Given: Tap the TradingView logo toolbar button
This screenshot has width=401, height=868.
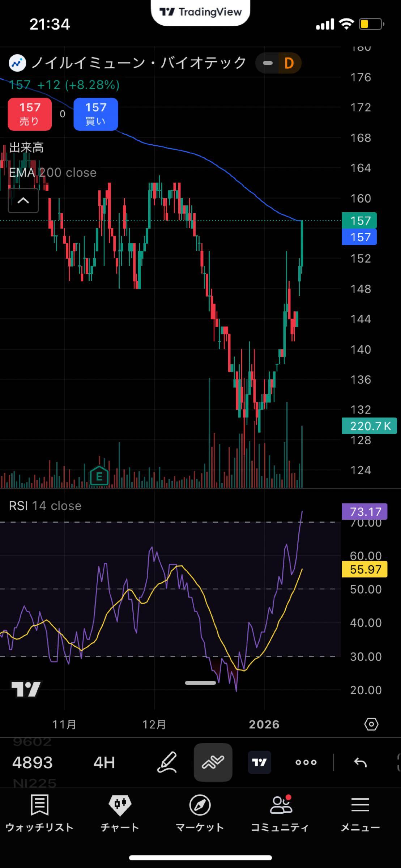Looking at the screenshot, I should 259,762.
